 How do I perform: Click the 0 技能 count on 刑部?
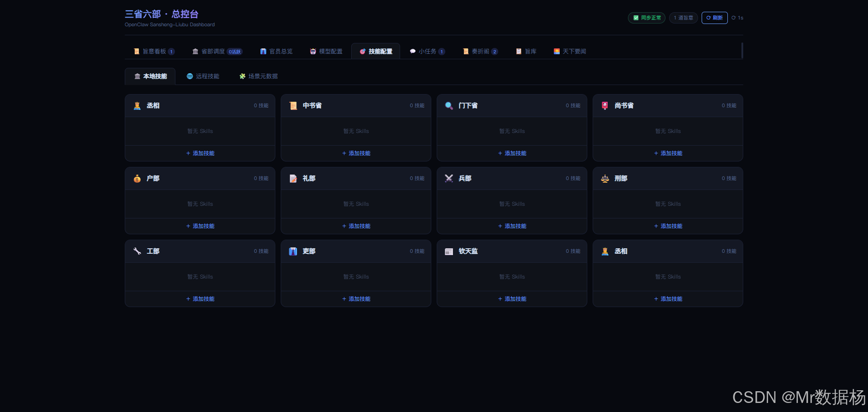(x=729, y=179)
